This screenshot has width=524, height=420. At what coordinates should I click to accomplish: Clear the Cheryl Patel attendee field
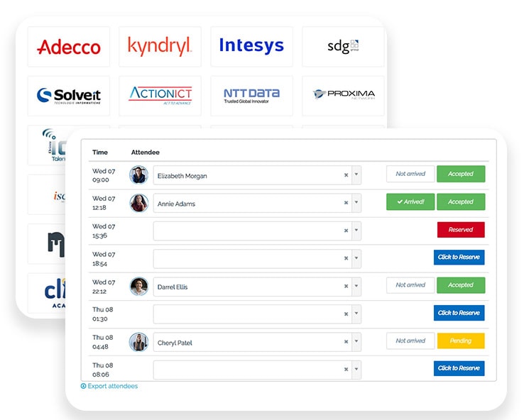346,341
